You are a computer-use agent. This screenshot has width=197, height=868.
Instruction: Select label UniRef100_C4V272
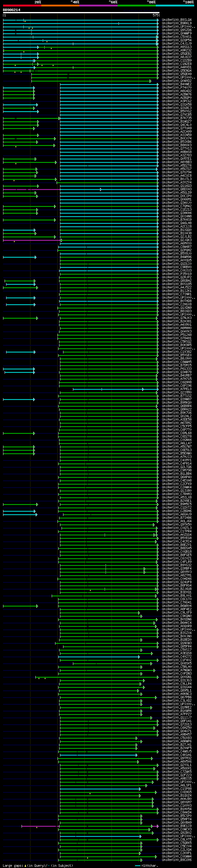point(177,657)
